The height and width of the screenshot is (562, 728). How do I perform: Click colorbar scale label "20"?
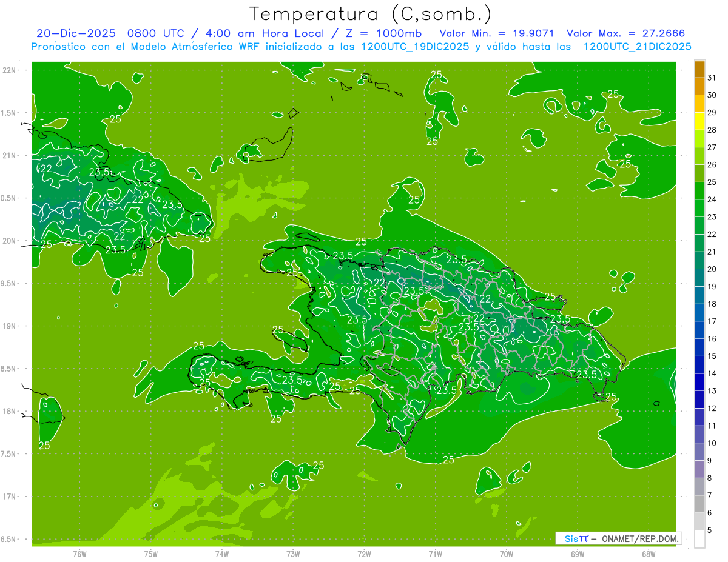pyautogui.click(x=712, y=269)
